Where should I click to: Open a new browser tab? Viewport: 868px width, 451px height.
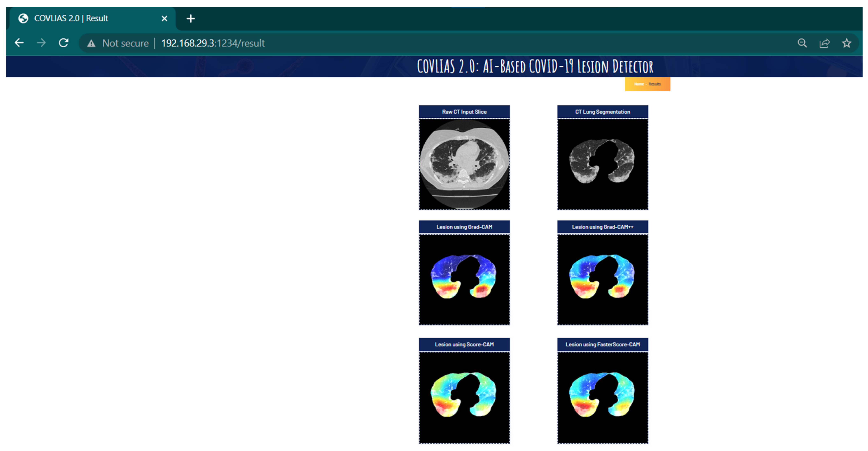point(190,19)
